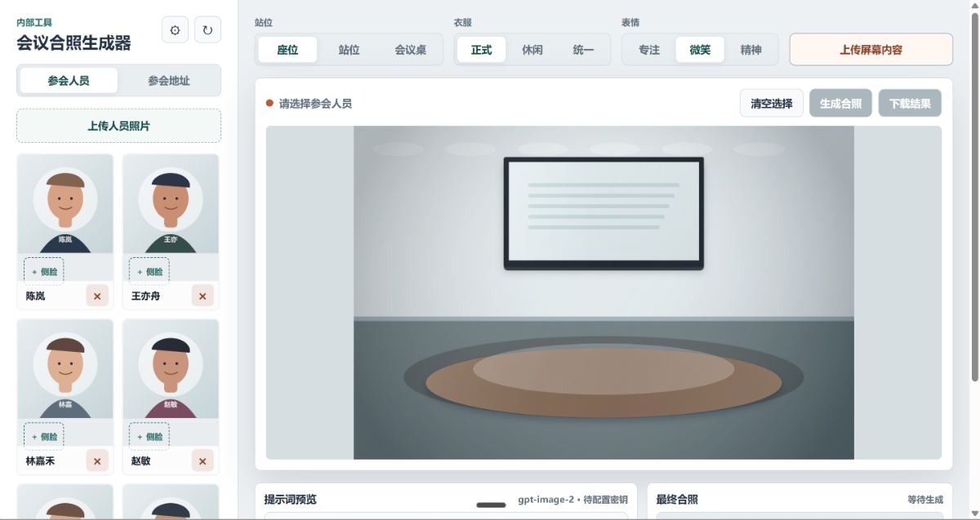The height and width of the screenshot is (520, 980).
Task: Click 下载结果 button
Action: click(910, 104)
